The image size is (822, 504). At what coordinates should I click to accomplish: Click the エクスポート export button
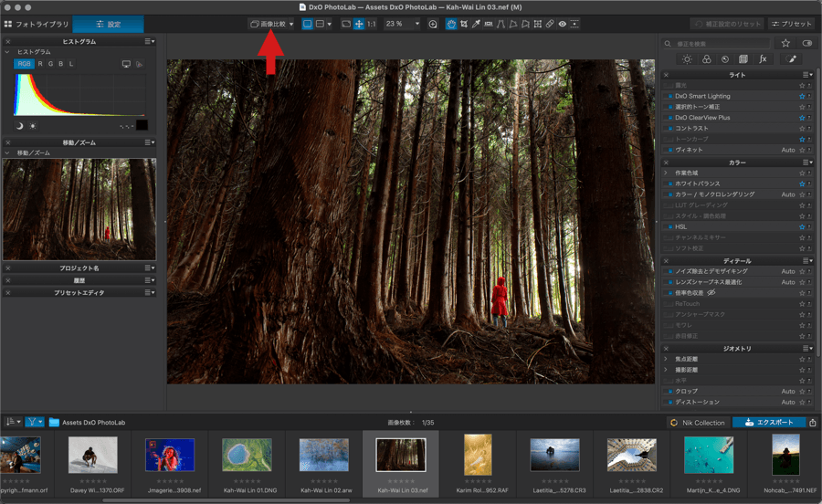coord(770,422)
